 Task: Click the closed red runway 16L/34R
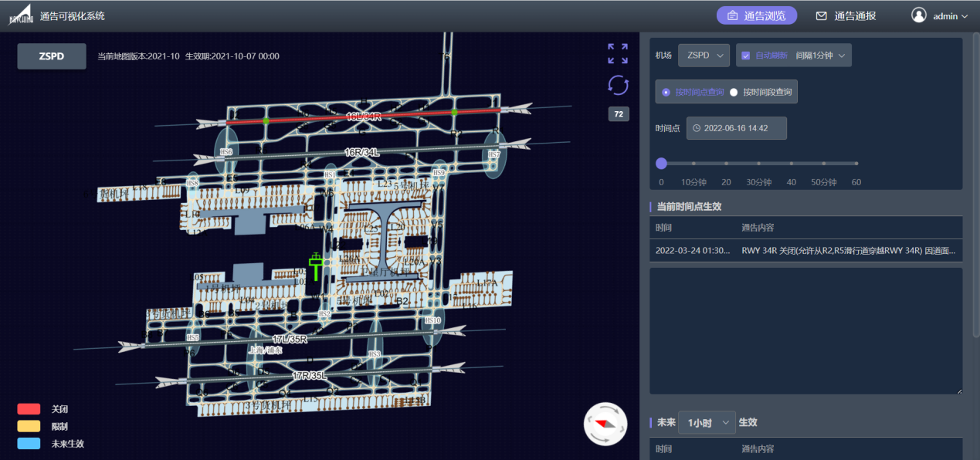(363, 117)
